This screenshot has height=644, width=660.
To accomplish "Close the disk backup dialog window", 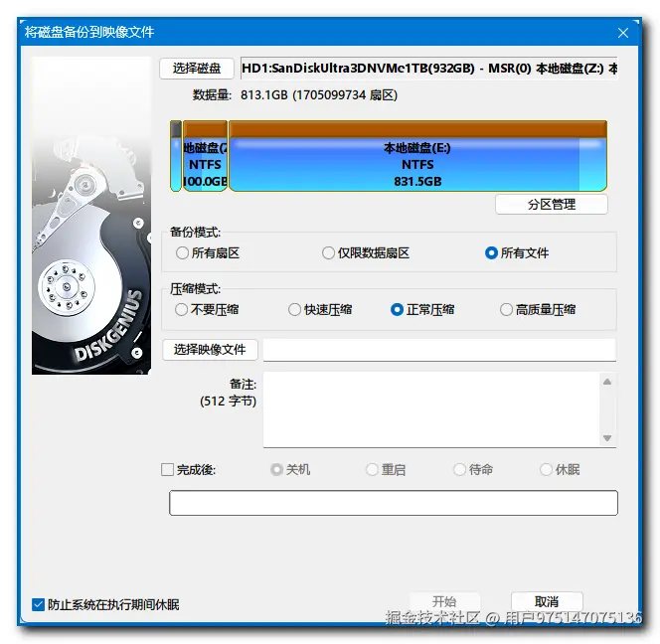I will 623,33.
